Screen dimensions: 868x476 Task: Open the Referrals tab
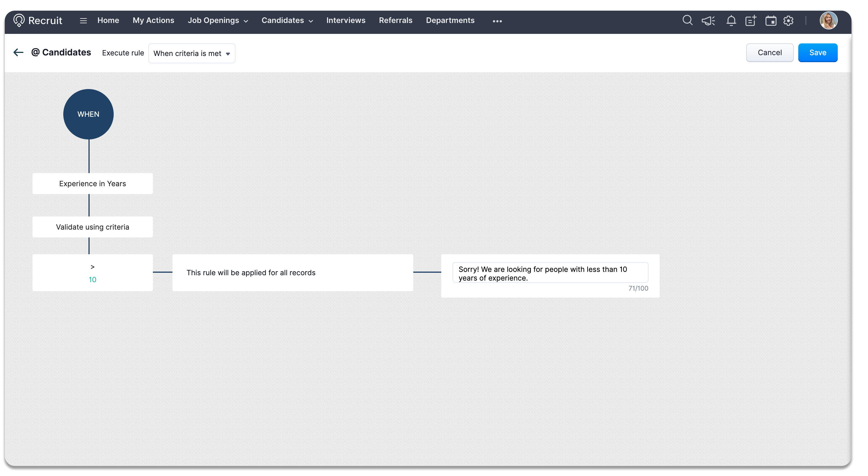click(395, 20)
